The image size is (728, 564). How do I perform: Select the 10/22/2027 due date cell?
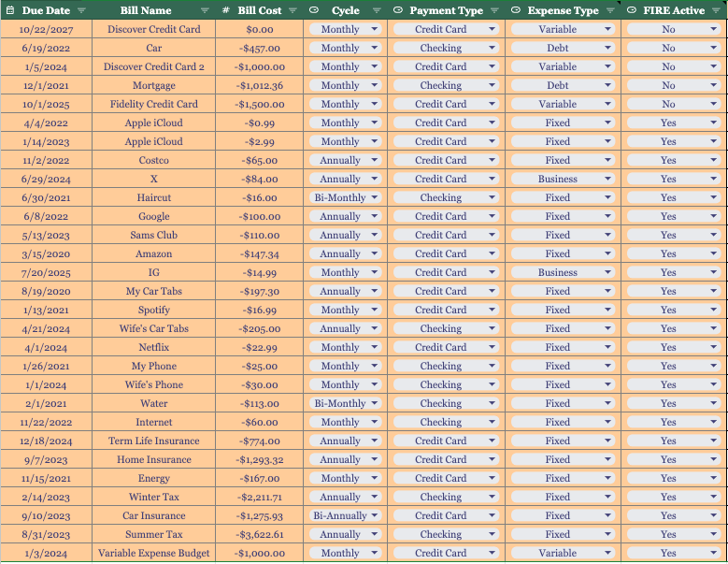point(46,29)
